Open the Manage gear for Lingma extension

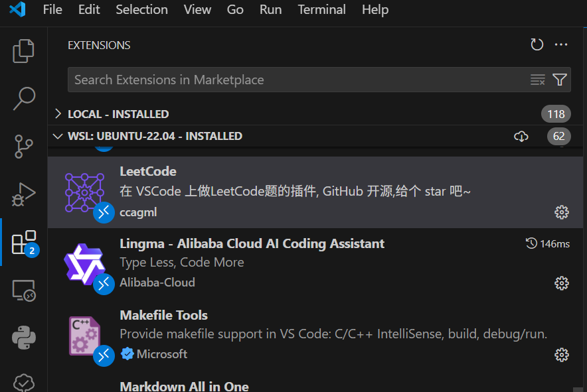click(561, 283)
